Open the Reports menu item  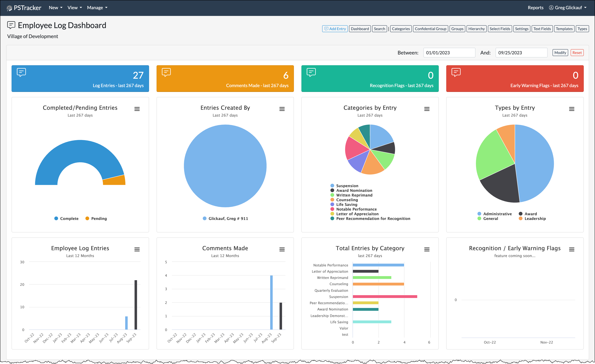pyautogui.click(x=535, y=7)
